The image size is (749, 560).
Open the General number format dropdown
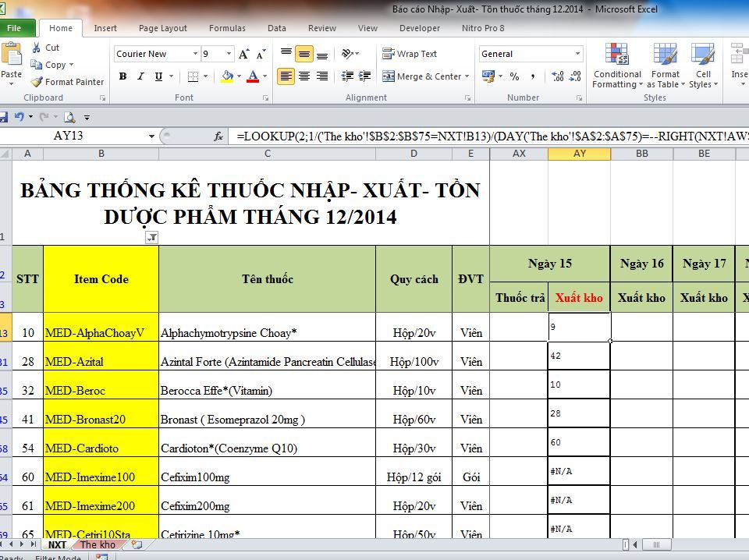coord(577,54)
